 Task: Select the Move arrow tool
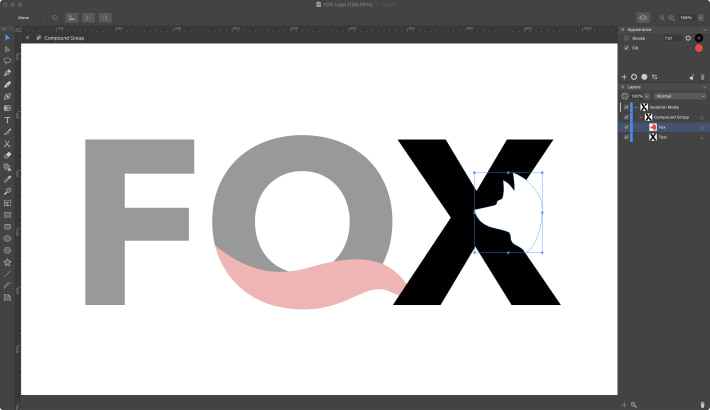pyautogui.click(x=7, y=38)
